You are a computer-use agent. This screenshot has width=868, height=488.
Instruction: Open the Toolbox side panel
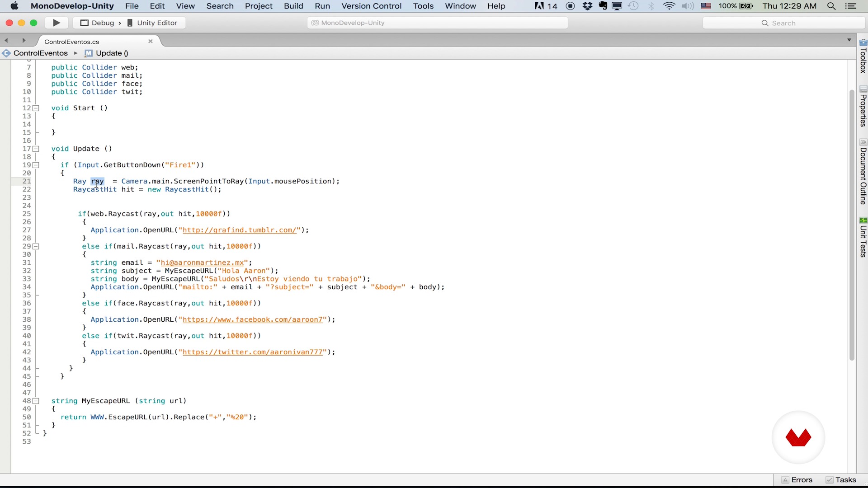863,56
